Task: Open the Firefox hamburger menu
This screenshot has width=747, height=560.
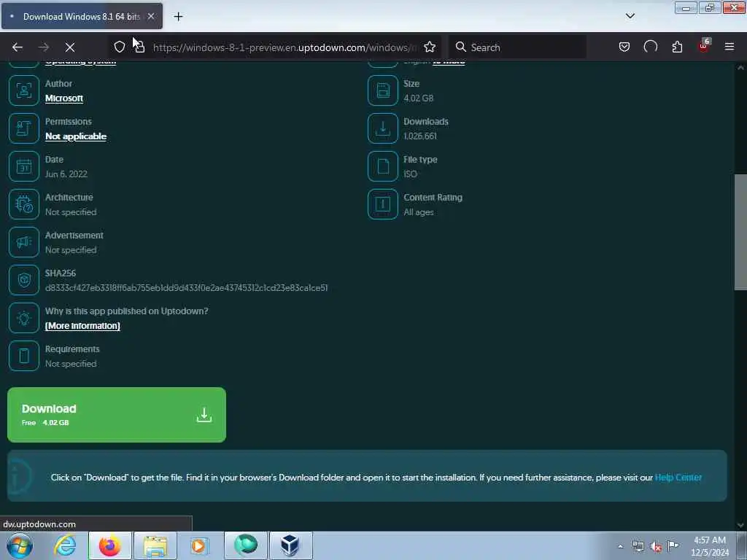Action: pos(729,47)
